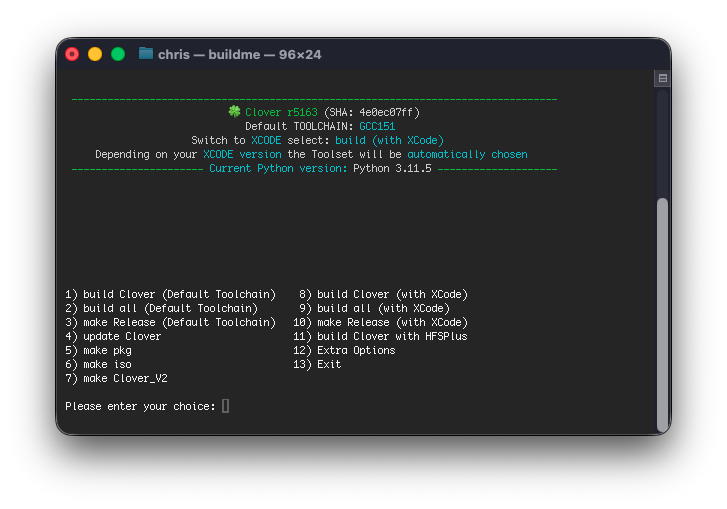The width and height of the screenshot is (727, 509).
Task: Minimize the terminal with the yellow button
Action: [95, 54]
